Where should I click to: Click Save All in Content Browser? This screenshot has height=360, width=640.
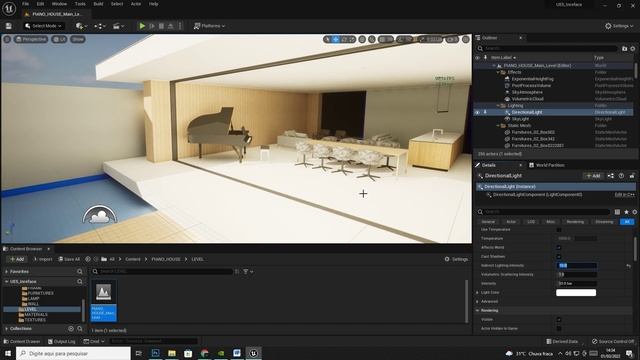pos(69,259)
